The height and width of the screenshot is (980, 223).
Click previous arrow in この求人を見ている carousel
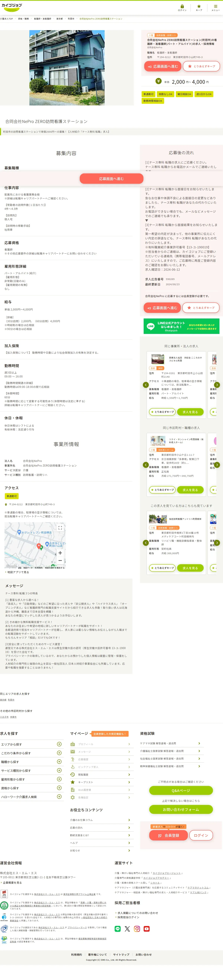coord(146,543)
